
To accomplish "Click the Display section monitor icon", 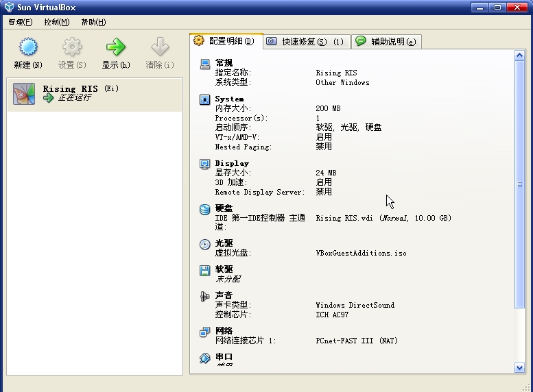I will pyautogui.click(x=204, y=164).
